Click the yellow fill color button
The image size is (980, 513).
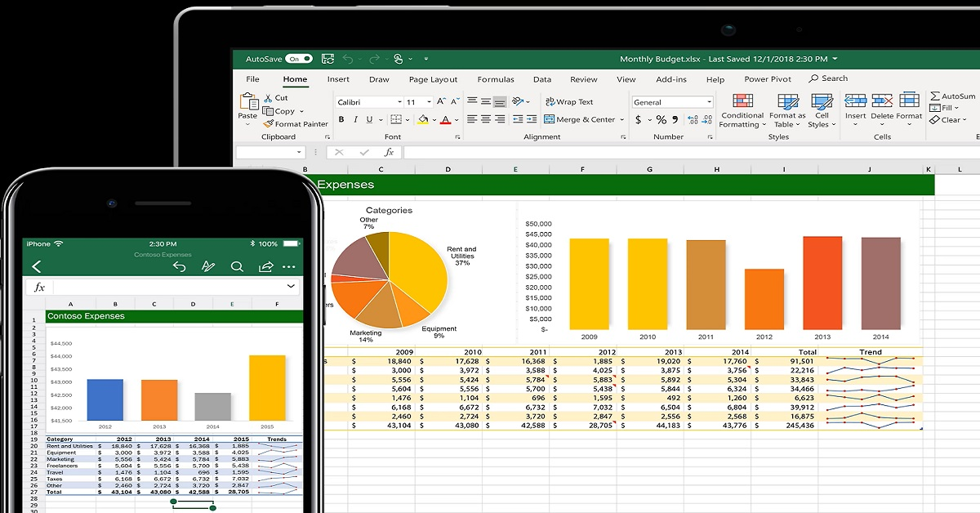coord(422,120)
